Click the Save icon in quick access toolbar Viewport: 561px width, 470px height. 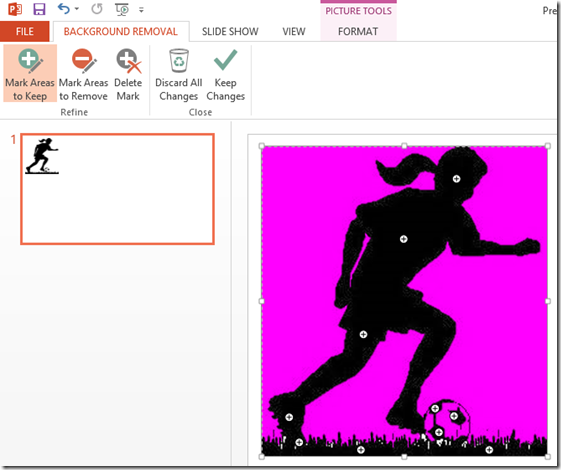coord(39,9)
